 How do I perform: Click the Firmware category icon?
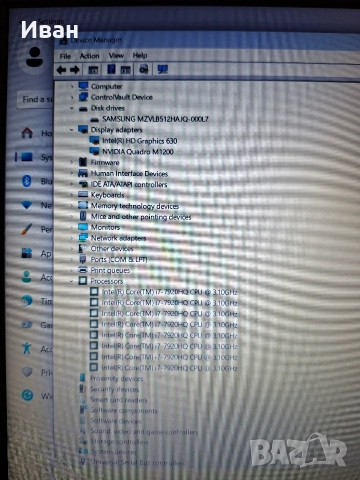pos(83,162)
